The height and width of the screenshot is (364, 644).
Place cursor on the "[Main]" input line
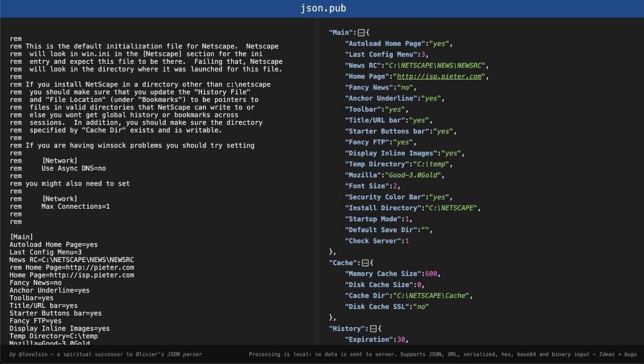coord(21,237)
